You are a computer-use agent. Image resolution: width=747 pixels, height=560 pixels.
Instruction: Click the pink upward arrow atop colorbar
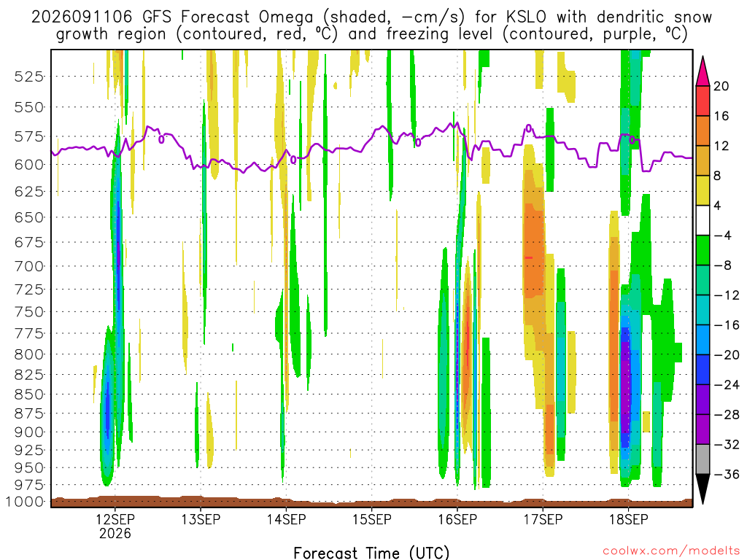click(x=703, y=71)
